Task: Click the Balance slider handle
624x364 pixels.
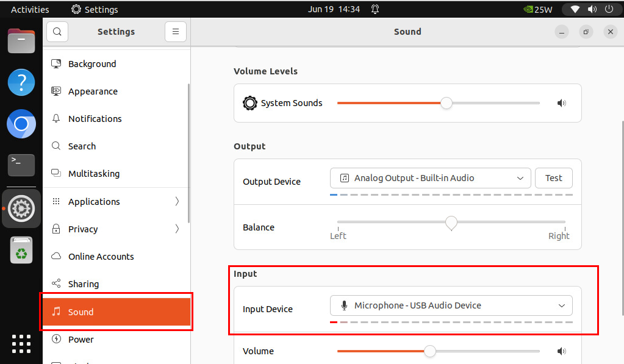Action: tap(451, 223)
